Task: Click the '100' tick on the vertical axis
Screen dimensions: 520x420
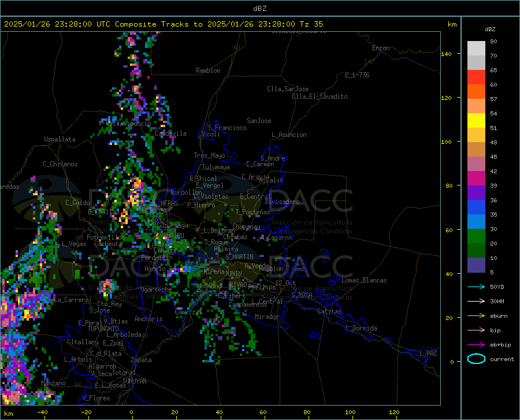Action: pyautogui.click(x=446, y=142)
